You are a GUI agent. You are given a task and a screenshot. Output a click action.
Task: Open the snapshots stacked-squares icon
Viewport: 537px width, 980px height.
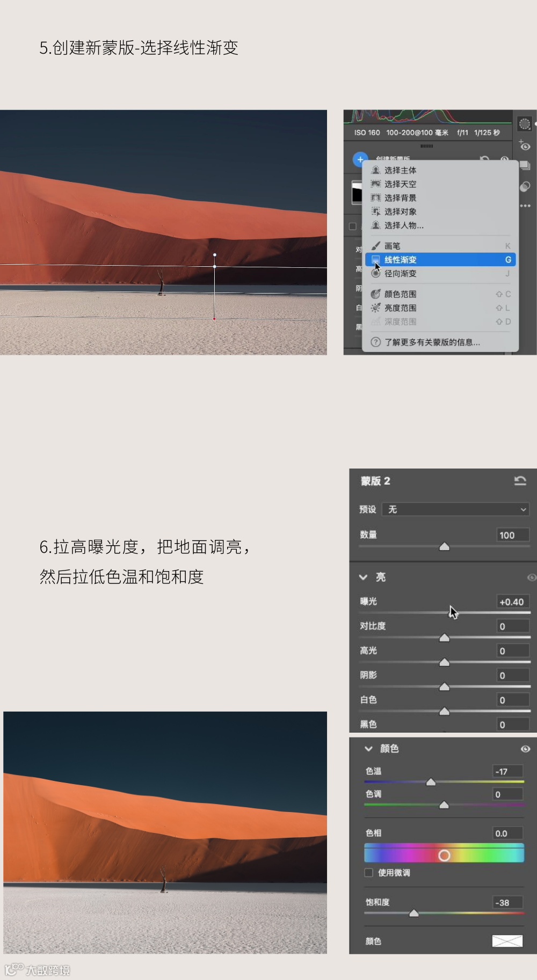click(525, 166)
